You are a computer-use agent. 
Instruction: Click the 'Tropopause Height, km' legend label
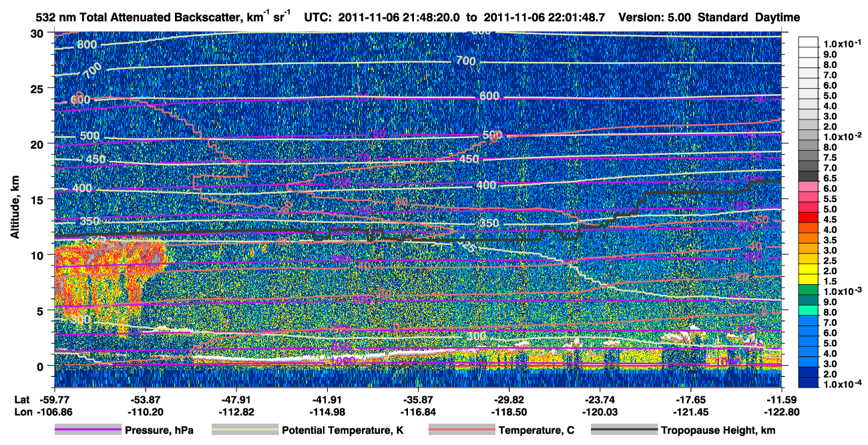pyautogui.click(x=718, y=430)
